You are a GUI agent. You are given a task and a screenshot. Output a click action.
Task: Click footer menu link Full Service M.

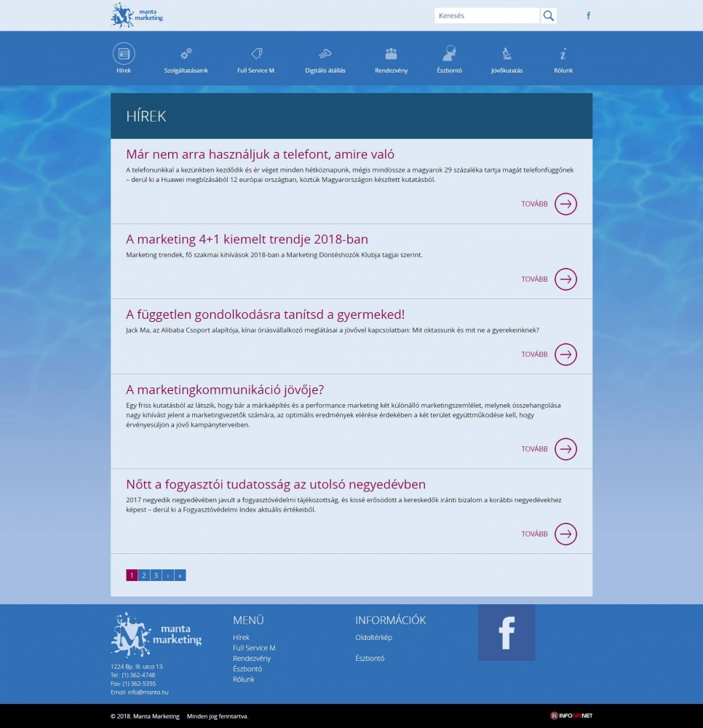[x=255, y=648]
